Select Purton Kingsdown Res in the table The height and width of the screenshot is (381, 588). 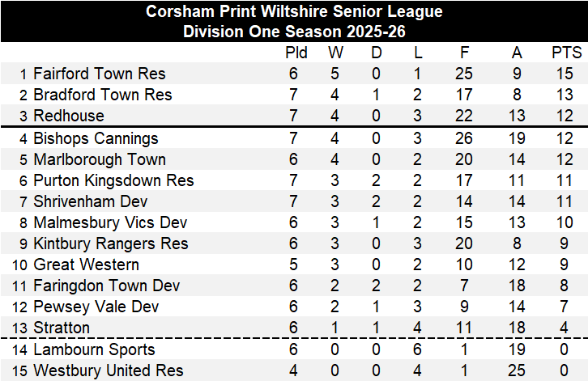(x=113, y=180)
